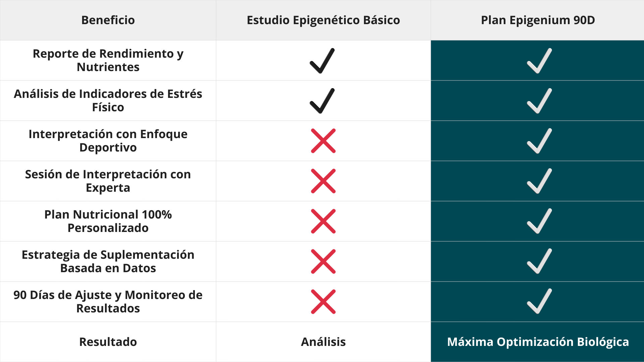Click black checkmark for Reporte de Rendimiento

(322, 61)
